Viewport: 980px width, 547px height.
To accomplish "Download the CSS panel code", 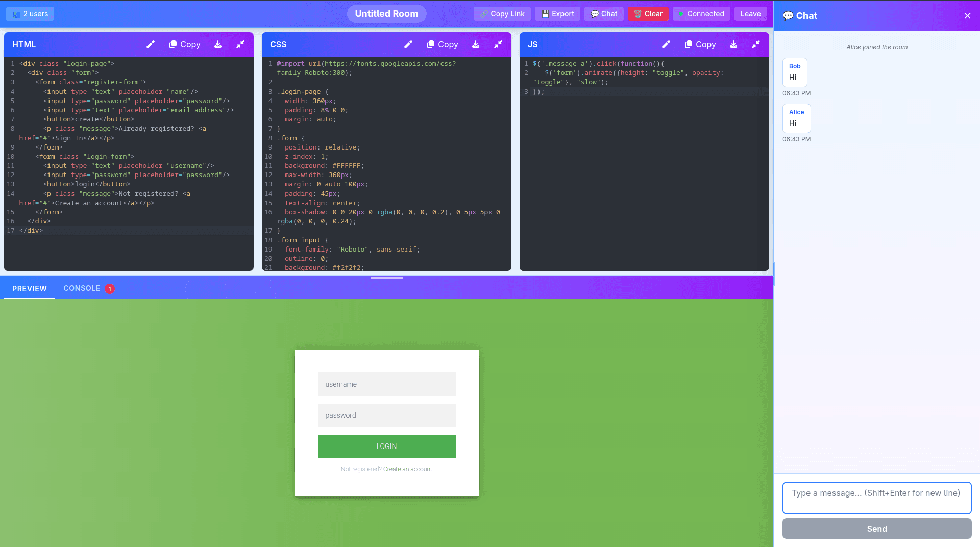I will click(x=476, y=44).
